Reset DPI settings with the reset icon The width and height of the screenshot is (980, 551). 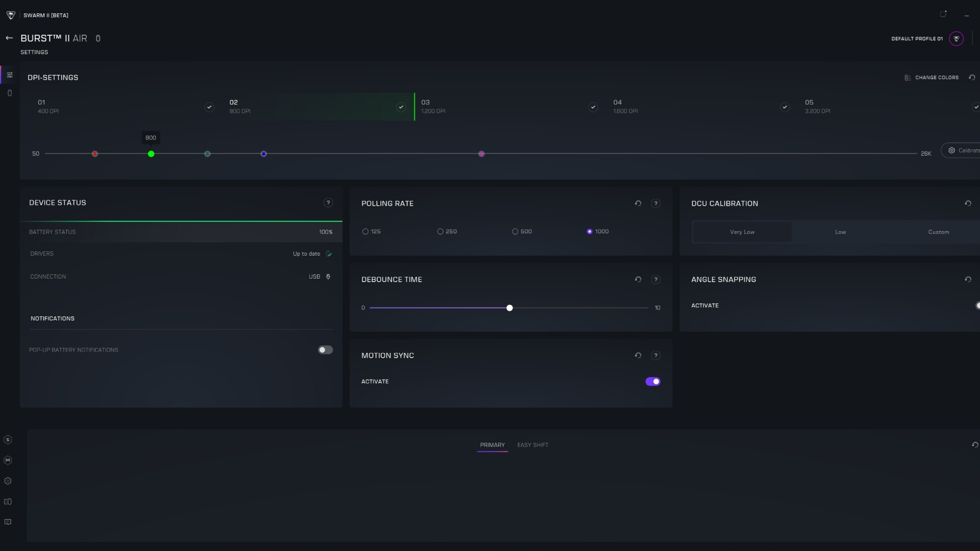click(x=972, y=78)
